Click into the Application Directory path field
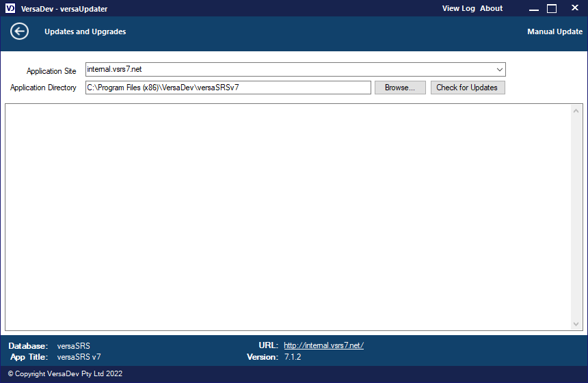The width and height of the screenshot is (588, 383). [228, 88]
